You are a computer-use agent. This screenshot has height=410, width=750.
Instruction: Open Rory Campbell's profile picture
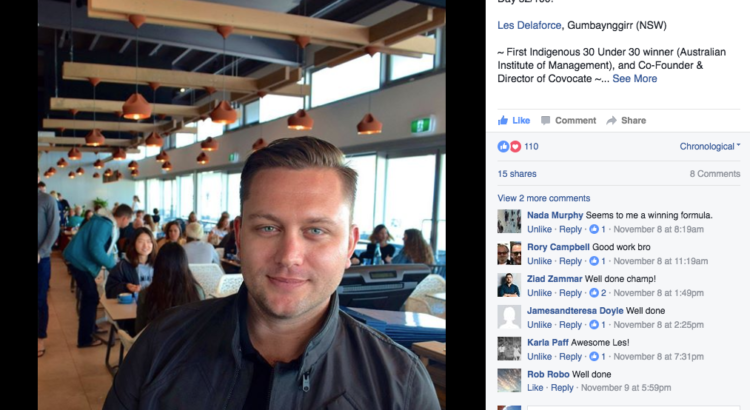[x=509, y=253]
